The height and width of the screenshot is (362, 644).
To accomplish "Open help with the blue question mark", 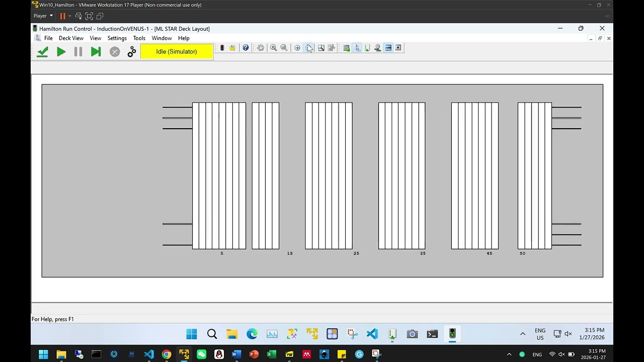I will pos(246,48).
